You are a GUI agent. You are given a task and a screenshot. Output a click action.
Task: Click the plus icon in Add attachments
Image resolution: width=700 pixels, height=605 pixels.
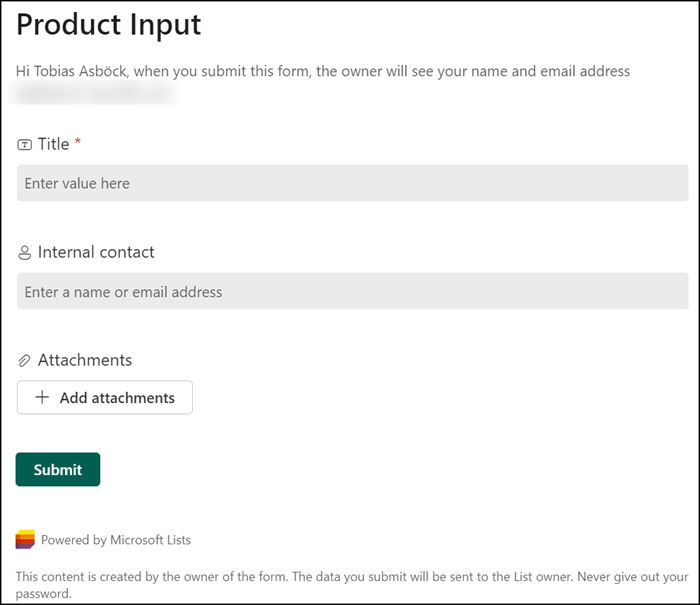tap(42, 398)
